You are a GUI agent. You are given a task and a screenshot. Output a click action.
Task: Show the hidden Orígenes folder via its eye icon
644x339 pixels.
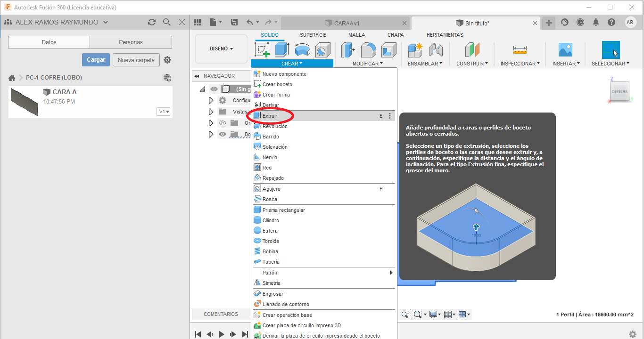(223, 123)
